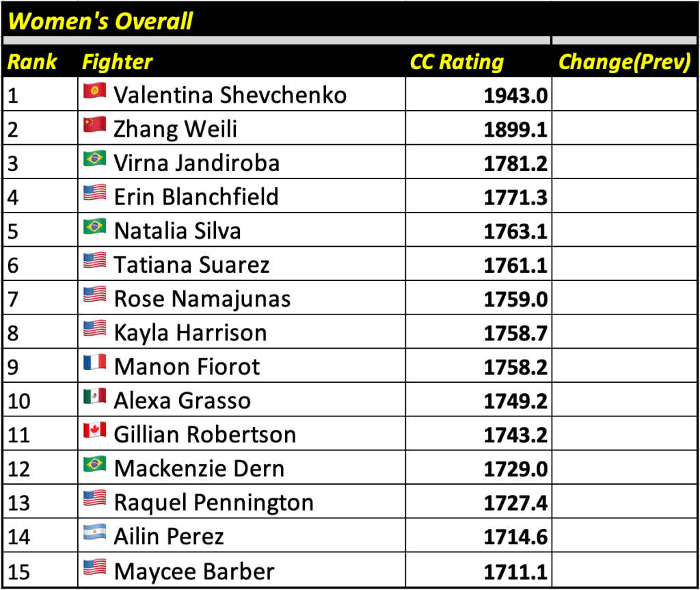Select the Fighter column header
Viewport: 700px width, 590px height.
pos(117,62)
